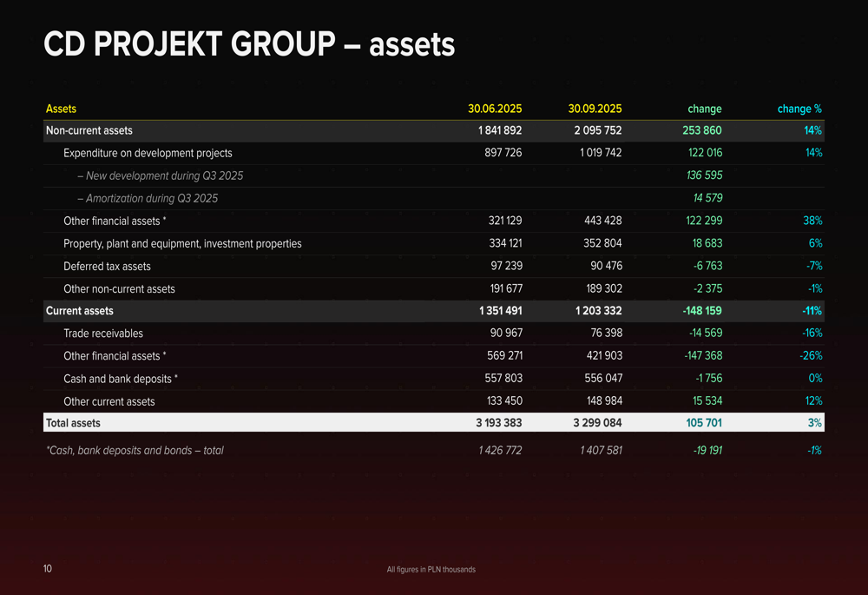Select the 'Other current assets' row label
Screen dimensions: 868x595
(109, 401)
